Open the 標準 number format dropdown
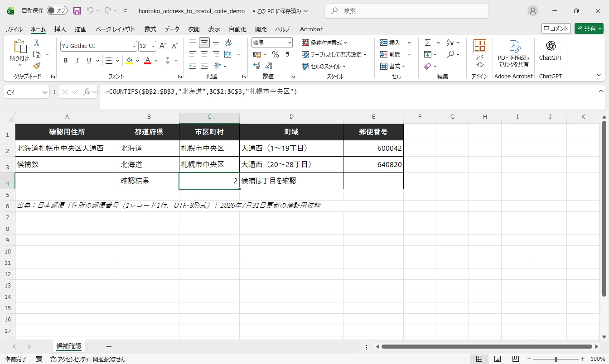The width and height of the screenshot is (609, 364). [x=290, y=43]
